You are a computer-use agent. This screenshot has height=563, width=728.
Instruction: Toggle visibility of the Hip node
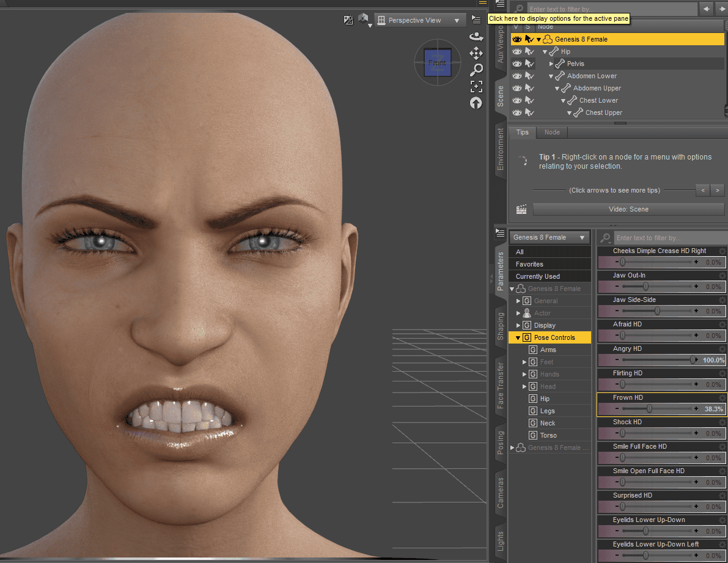click(x=517, y=51)
